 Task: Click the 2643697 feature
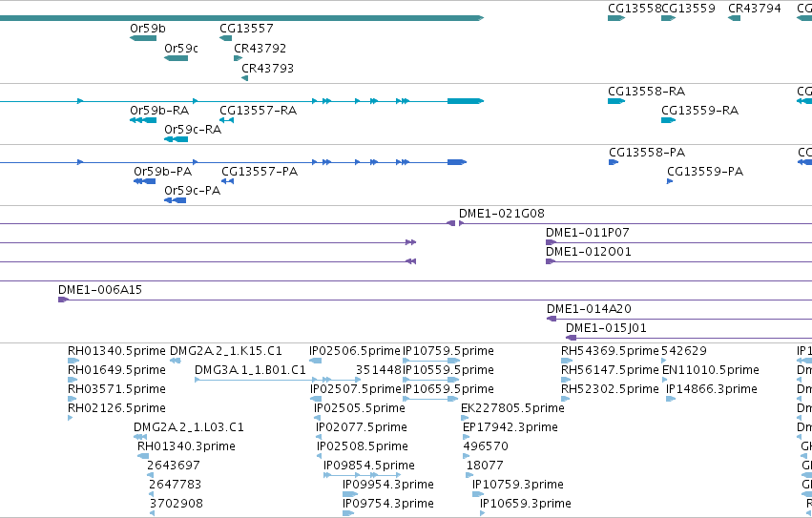[150, 475]
